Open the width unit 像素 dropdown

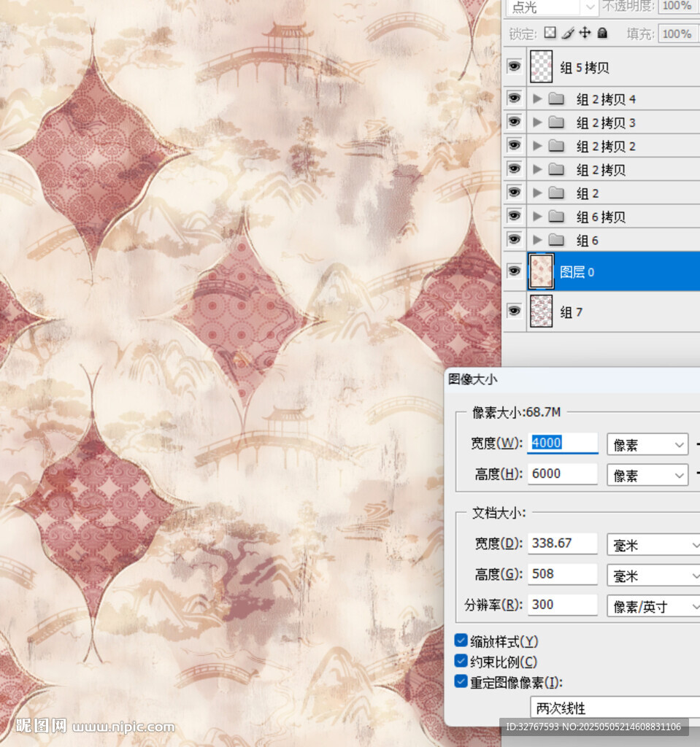(647, 444)
